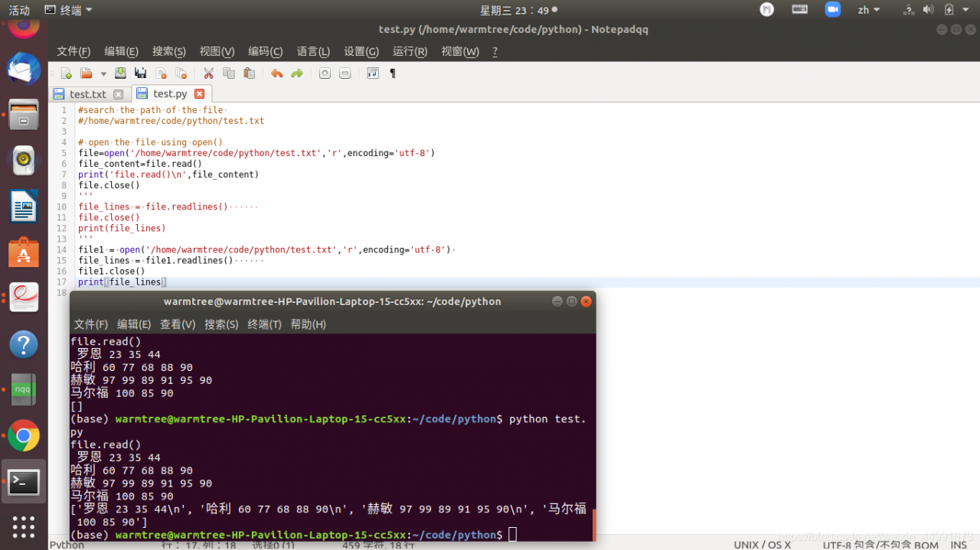Open LibreOffice Writer from the dock
The width and height of the screenshot is (980, 550).
24,206
